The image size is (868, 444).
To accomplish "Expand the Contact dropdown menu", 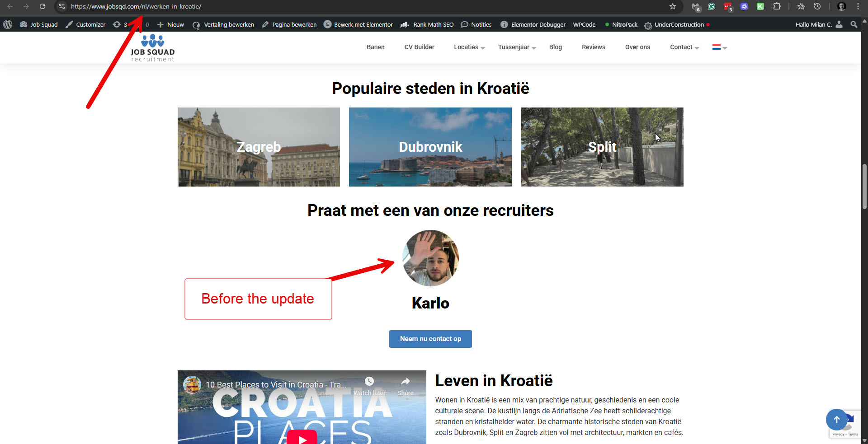I will coord(684,47).
